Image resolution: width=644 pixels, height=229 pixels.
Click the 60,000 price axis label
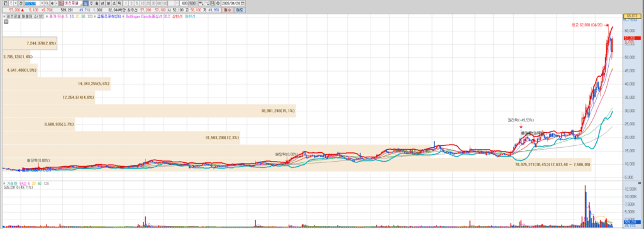tap(630, 31)
